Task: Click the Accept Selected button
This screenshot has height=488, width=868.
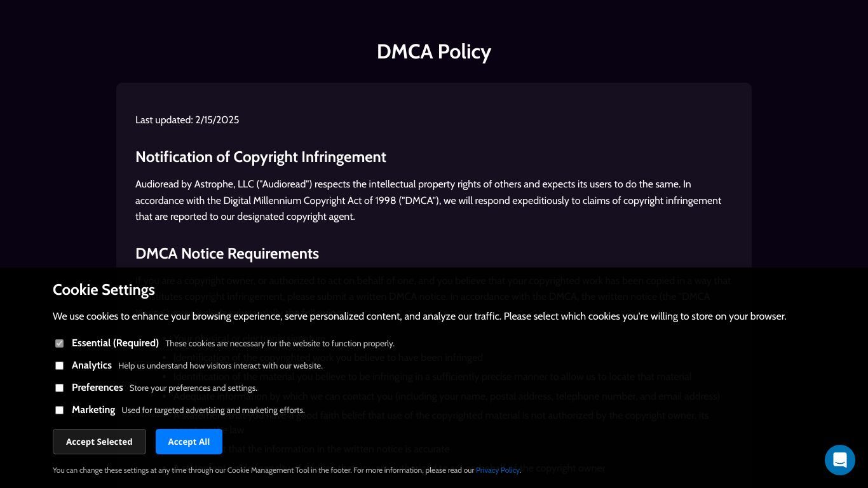Action: [99, 442]
